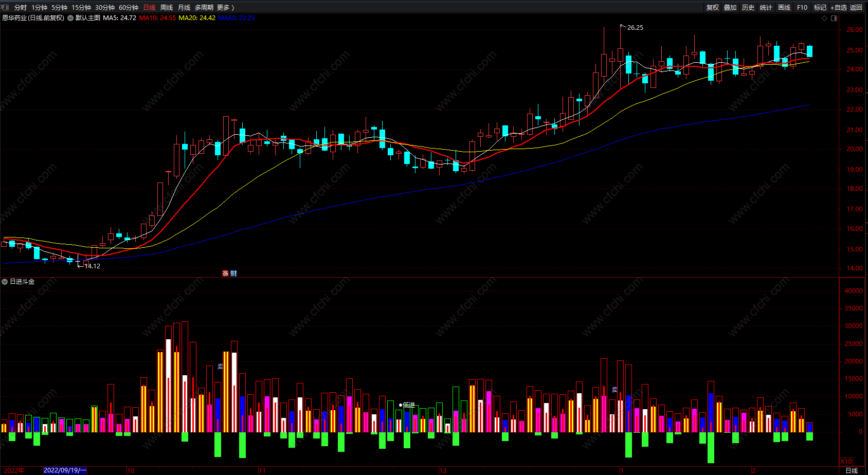Image resolution: width=868 pixels, height=475 pixels.
Task: Collapse the side panel with the top-left icon
Action: click(5, 7)
